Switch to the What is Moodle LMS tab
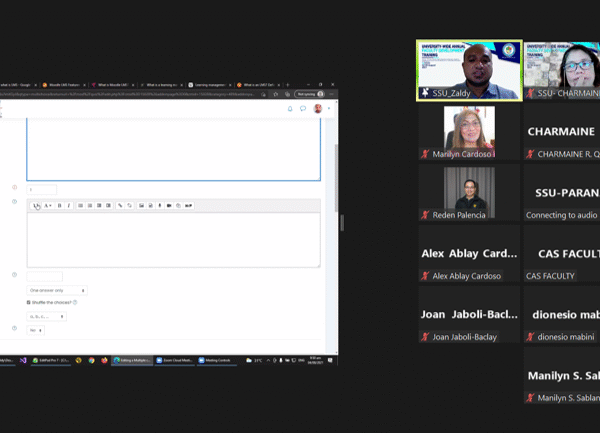The width and height of the screenshot is (600, 433). point(113,85)
